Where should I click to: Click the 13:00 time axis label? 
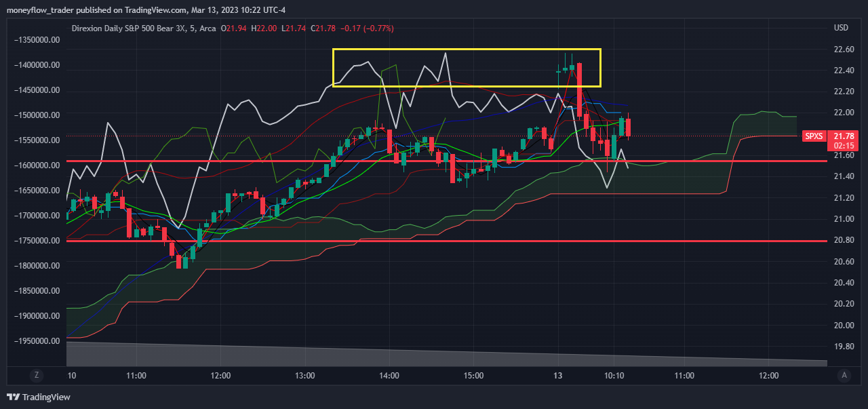coord(304,375)
